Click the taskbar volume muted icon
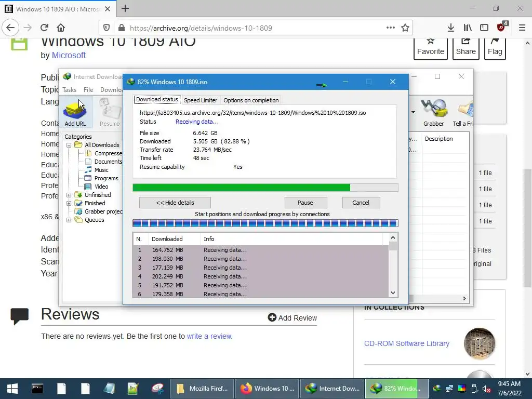The height and width of the screenshot is (399, 532). [x=486, y=389]
